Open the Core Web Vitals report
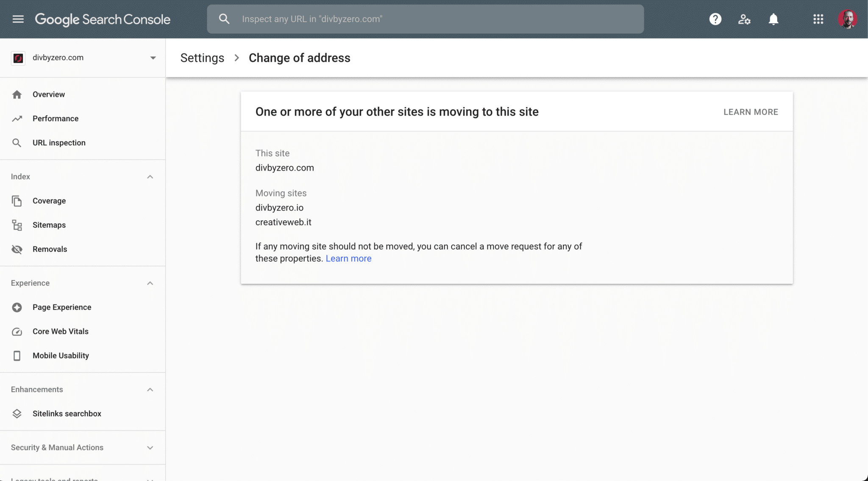The height and width of the screenshot is (481, 868). (x=61, y=332)
